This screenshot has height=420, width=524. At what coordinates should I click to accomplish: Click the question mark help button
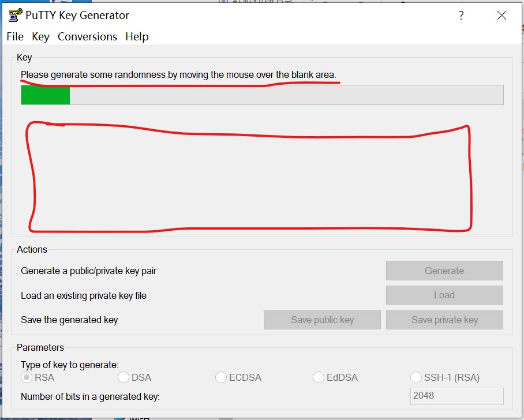point(461,16)
